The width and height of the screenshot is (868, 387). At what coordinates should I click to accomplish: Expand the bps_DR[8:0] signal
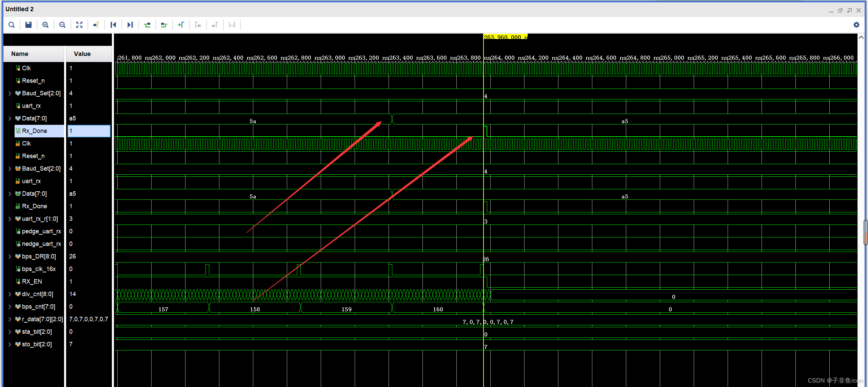(x=10, y=256)
